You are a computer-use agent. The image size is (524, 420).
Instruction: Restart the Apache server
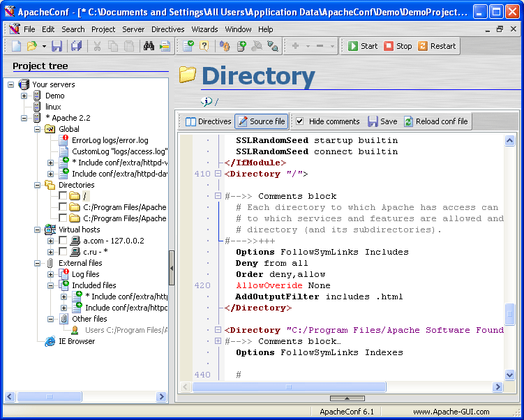[x=437, y=46]
